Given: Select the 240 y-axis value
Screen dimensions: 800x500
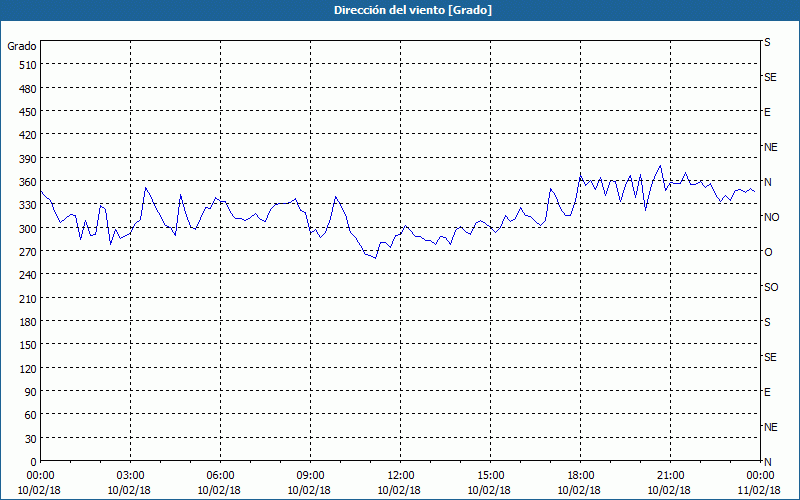Looking at the screenshot, I should pyautogui.click(x=28, y=275).
